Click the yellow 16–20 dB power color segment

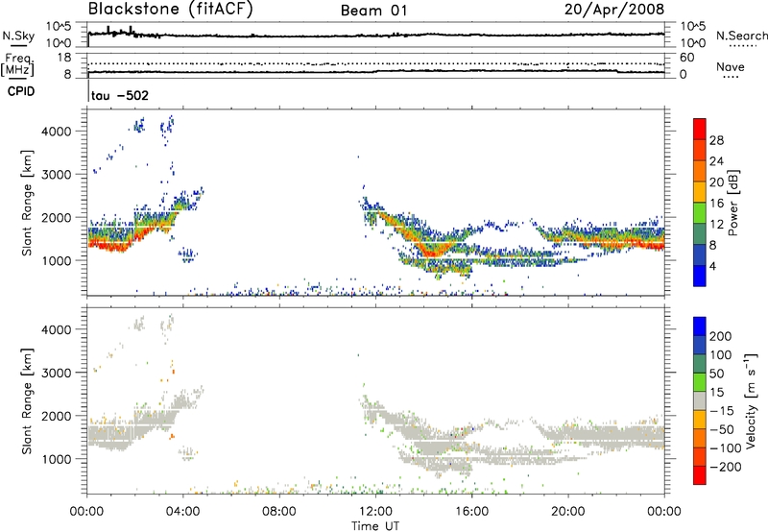pyautogui.click(x=700, y=191)
